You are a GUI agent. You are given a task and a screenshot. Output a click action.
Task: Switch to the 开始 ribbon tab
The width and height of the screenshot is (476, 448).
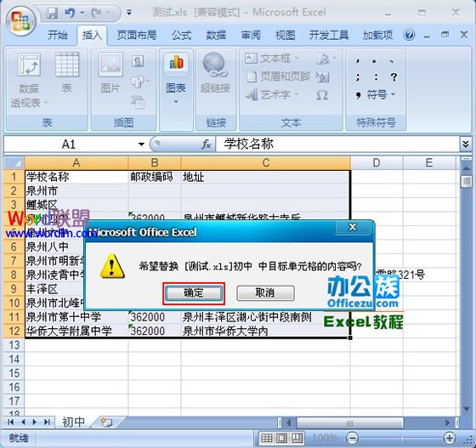[x=58, y=36]
